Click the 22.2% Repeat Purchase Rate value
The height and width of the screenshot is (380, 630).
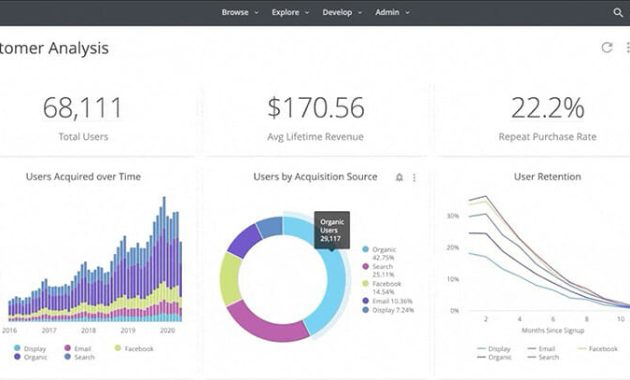pos(548,108)
